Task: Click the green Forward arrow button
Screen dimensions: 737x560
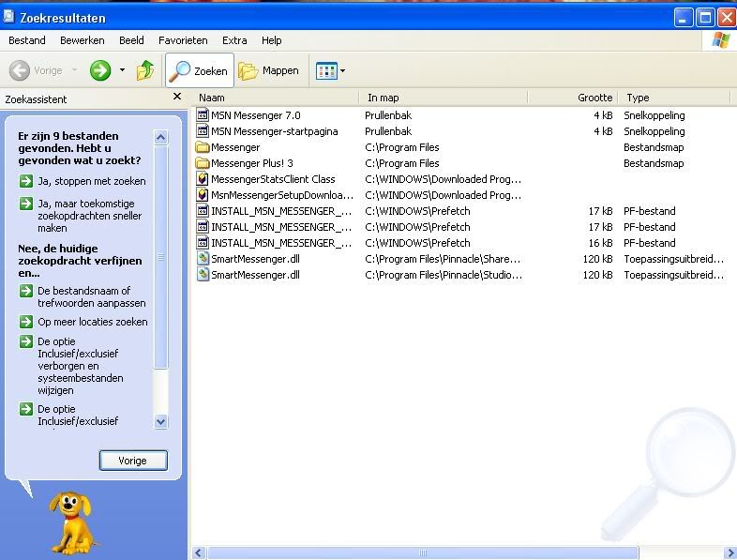Action: pos(100,70)
